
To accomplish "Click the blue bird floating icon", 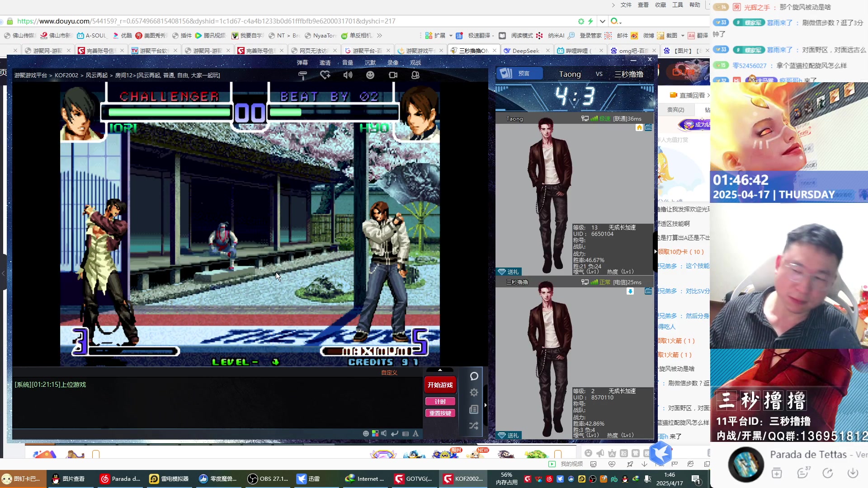I will 661,452.
